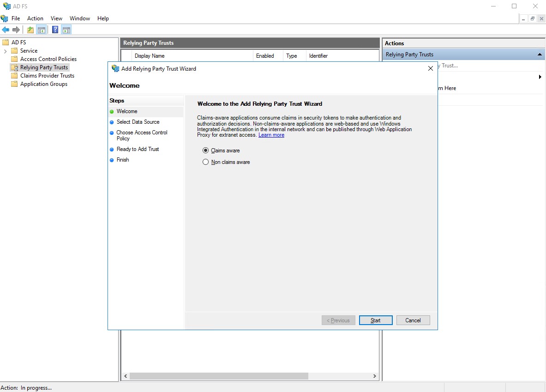Screen dimensions: 546x392
Task: Click the Learn more link
Action: pyautogui.click(x=271, y=135)
